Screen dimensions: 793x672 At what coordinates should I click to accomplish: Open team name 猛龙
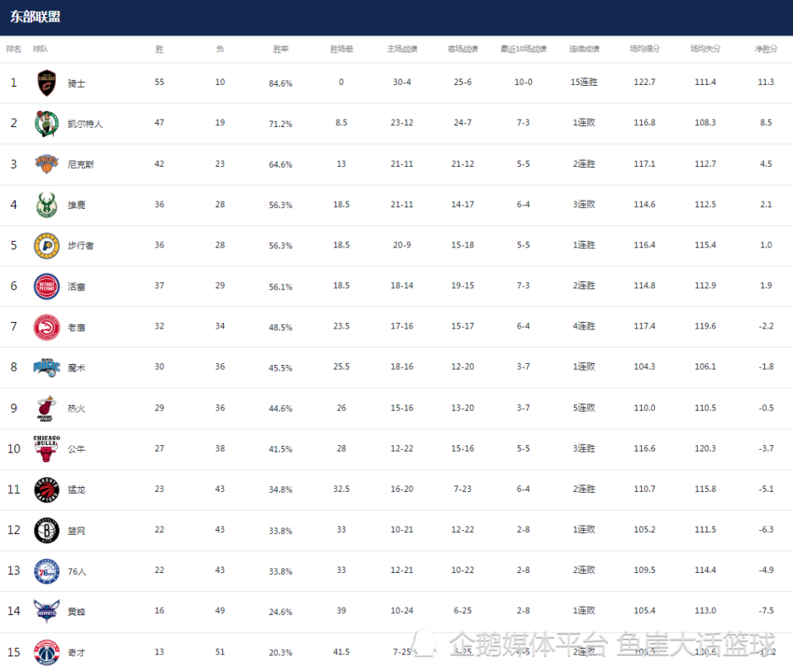point(76,490)
